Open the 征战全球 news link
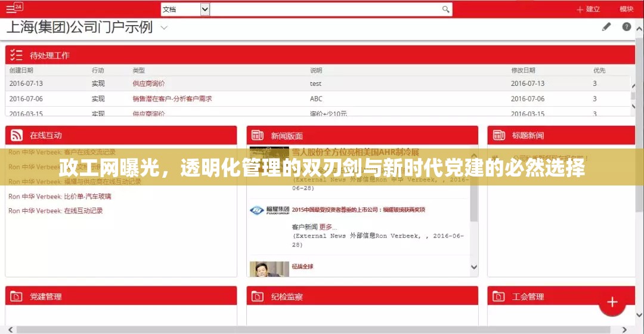Image resolution: width=644 pixels, height=334 pixels. coord(303,266)
